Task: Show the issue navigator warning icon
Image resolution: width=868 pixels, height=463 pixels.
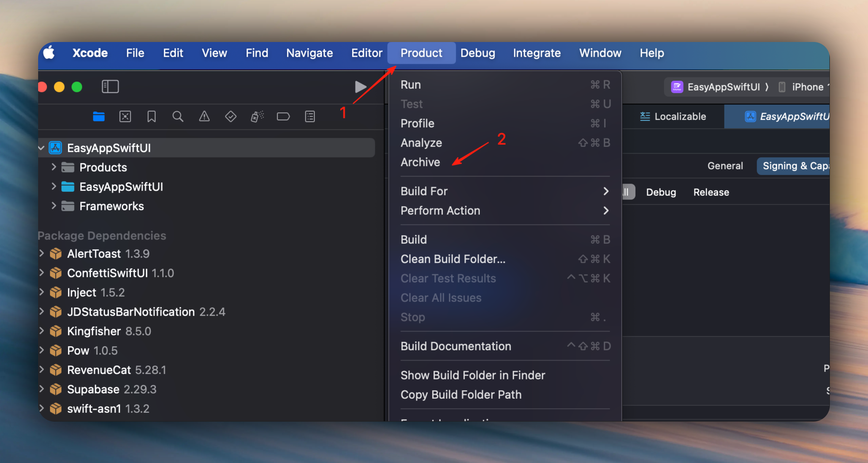Action: click(204, 117)
